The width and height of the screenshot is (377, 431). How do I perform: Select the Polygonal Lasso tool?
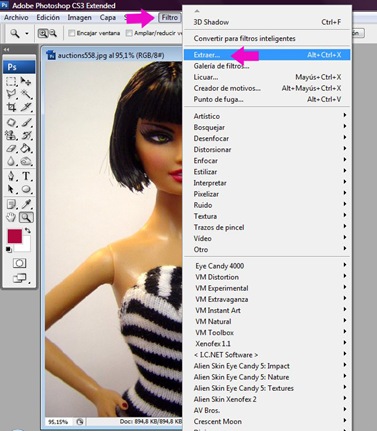pyautogui.click(x=11, y=94)
